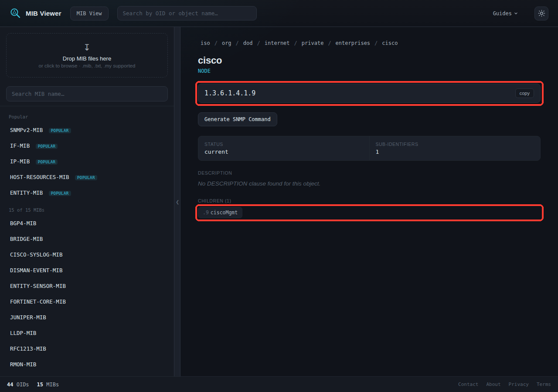Select SNMPv2-MIB in the popular list
The height and width of the screenshot is (392, 558).
(x=27, y=130)
